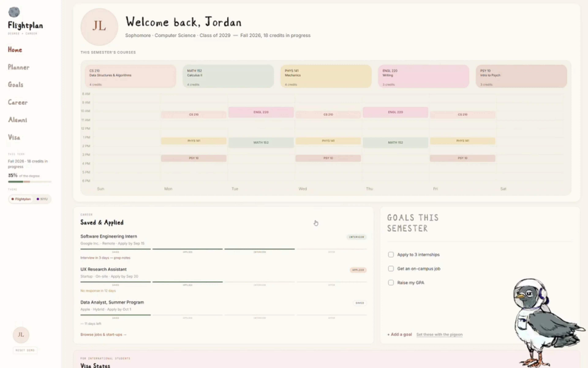Open the MATH 152 Calculus II course card
The width and height of the screenshot is (588, 368).
(x=228, y=76)
